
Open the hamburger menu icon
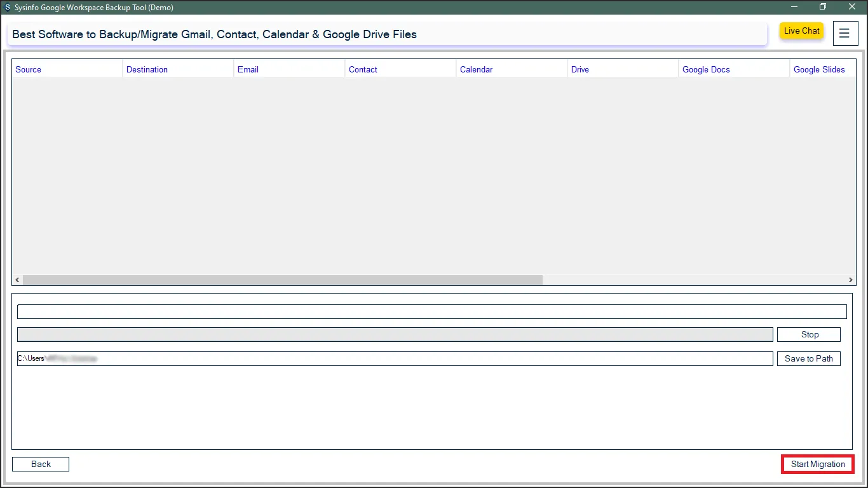[x=844, y=34]
